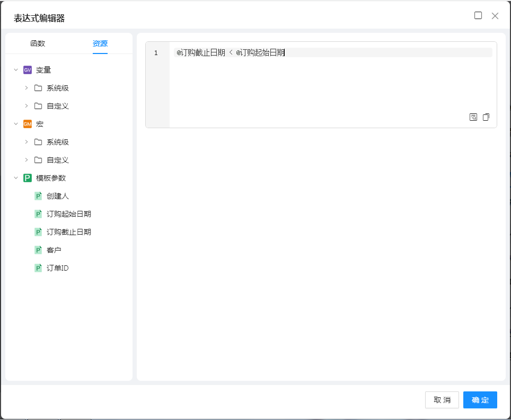Screen dimensions: 511x420
Task: Collapse the 宏 tree node
Action: click(16, 124)
